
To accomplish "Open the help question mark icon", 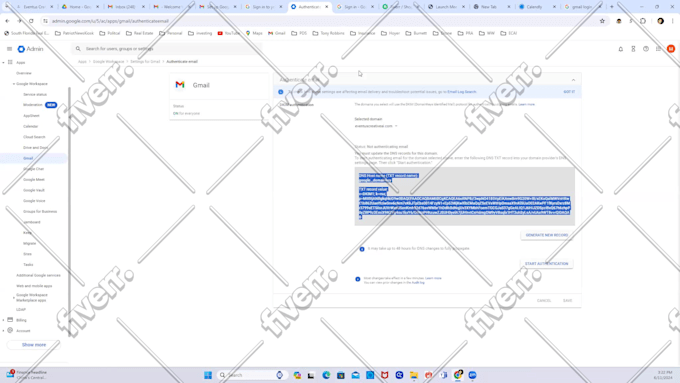I will point(646,49).
